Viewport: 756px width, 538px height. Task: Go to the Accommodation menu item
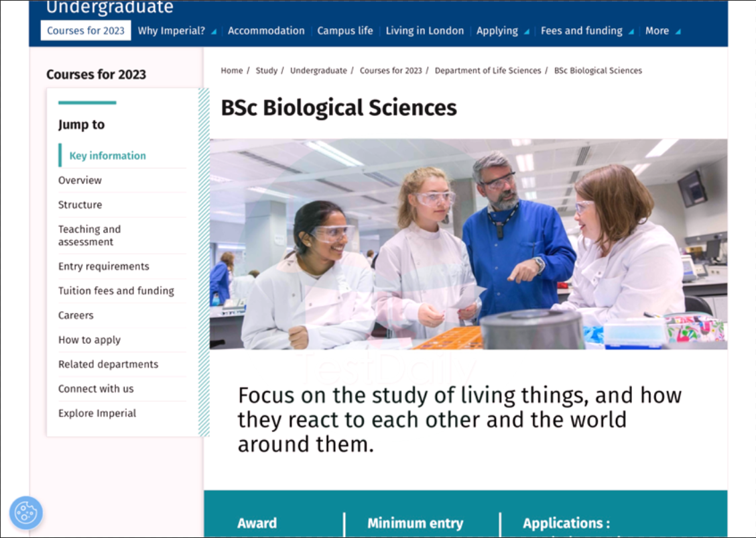[266, 30]
